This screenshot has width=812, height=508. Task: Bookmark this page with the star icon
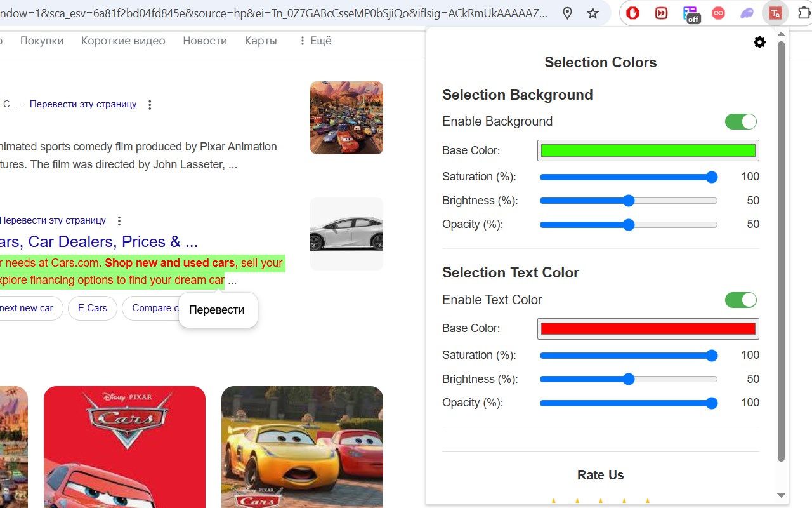(593, 13)
